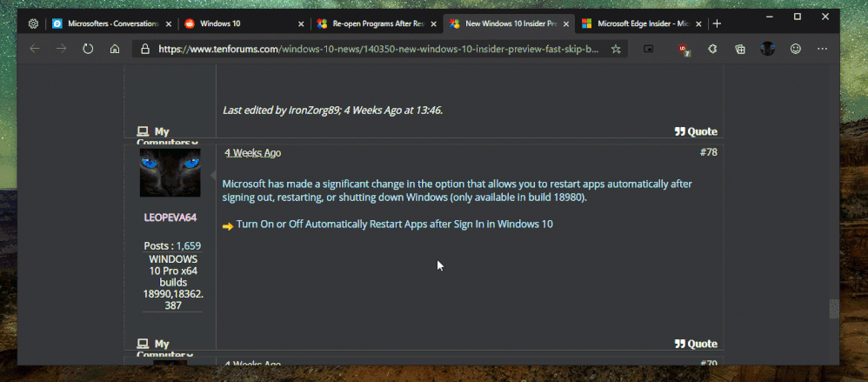Click LEOPEVA64's cat avatar image
868x382 pixels.
pyautogui.click(x=170, y=173)
